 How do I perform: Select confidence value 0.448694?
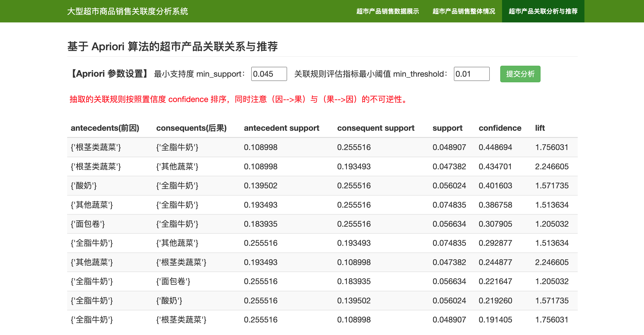click(495, 147)
